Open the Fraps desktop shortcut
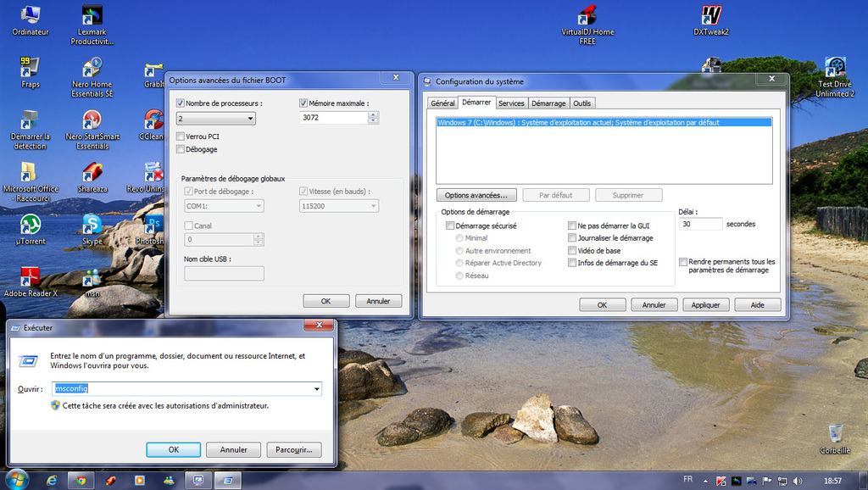The height and width of the screenshot is (490, 868). pyautogui.click(x=31, y=68)
